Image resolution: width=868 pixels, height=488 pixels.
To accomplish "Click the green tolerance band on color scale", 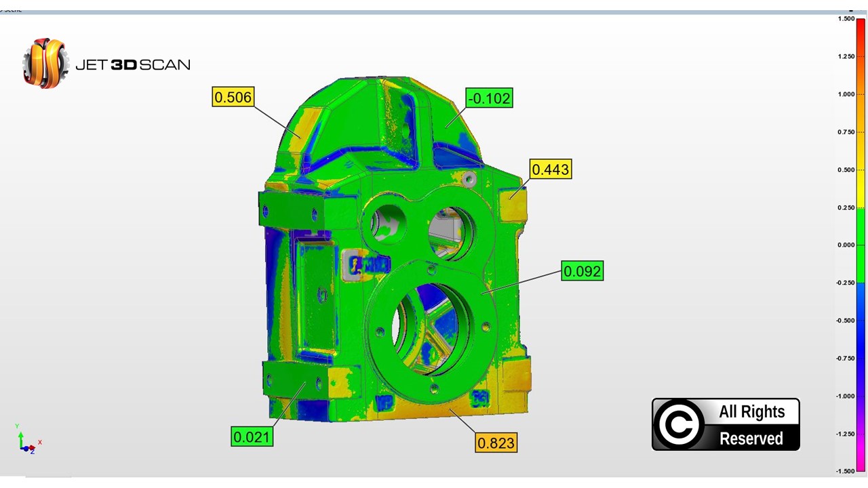I will (860, 245).
